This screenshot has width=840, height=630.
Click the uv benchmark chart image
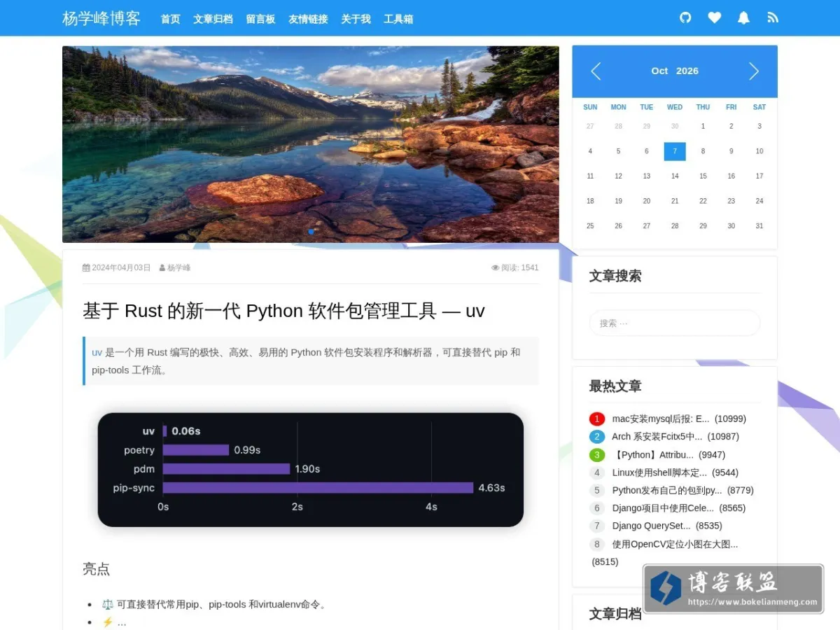click(311, 470)
